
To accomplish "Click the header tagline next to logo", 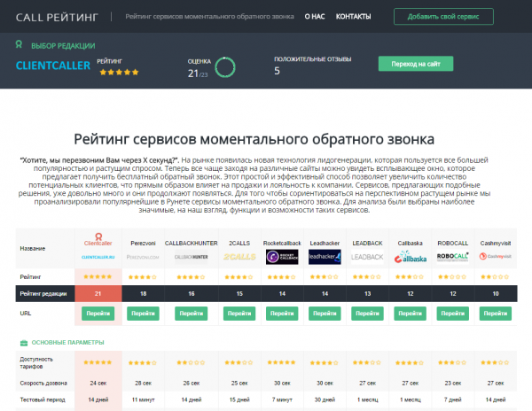I will click(x=209, y=17).
